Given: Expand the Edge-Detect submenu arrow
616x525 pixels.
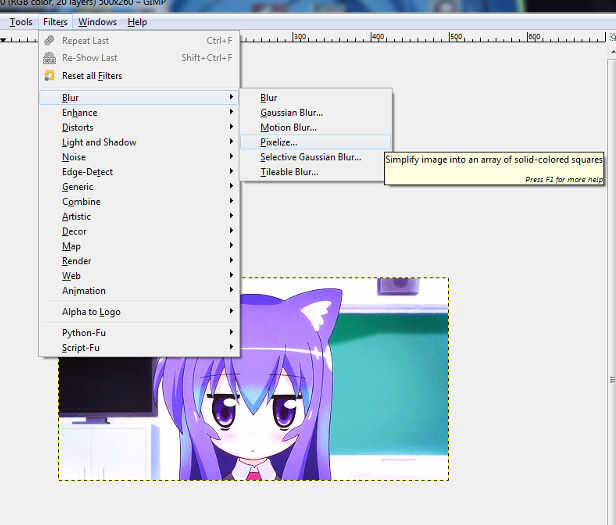Looking at the screenshot, I should pos(231,171).
